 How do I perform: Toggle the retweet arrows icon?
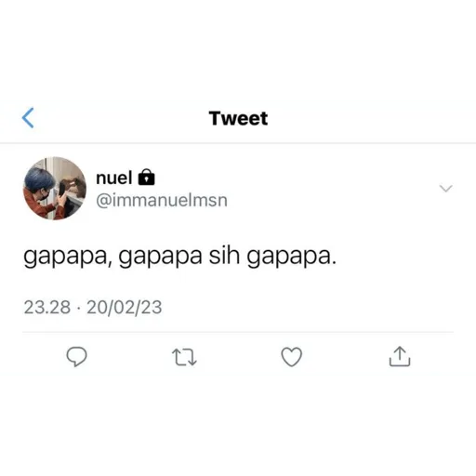point(184,357)
